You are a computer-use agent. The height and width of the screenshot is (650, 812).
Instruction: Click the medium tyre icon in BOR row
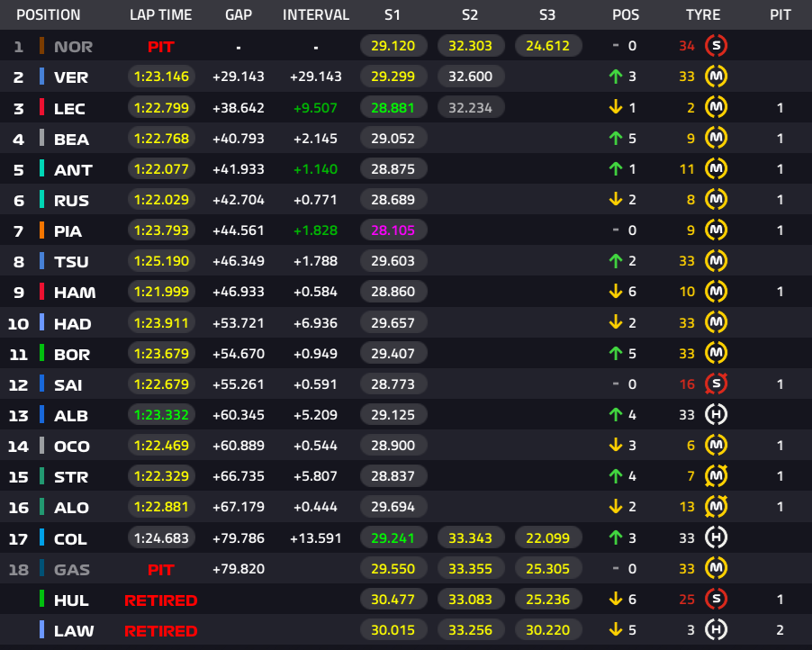tap(717, 353)
